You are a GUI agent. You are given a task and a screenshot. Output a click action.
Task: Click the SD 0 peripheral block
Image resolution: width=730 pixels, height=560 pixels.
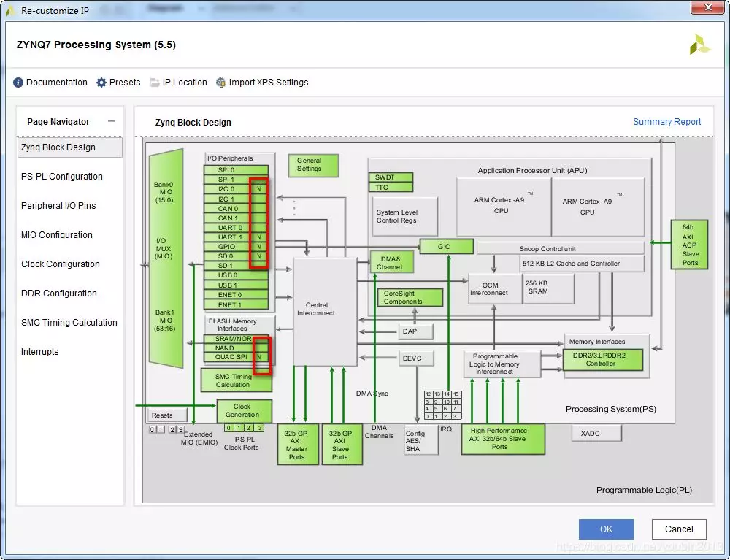236,256
